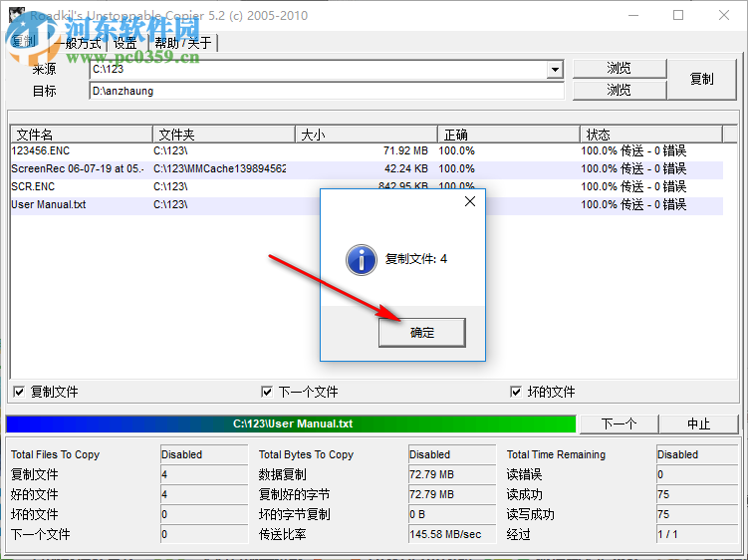Click the 目标 destination path field
The height and width of the screenshot is (560, 748).
click(327, 91)
